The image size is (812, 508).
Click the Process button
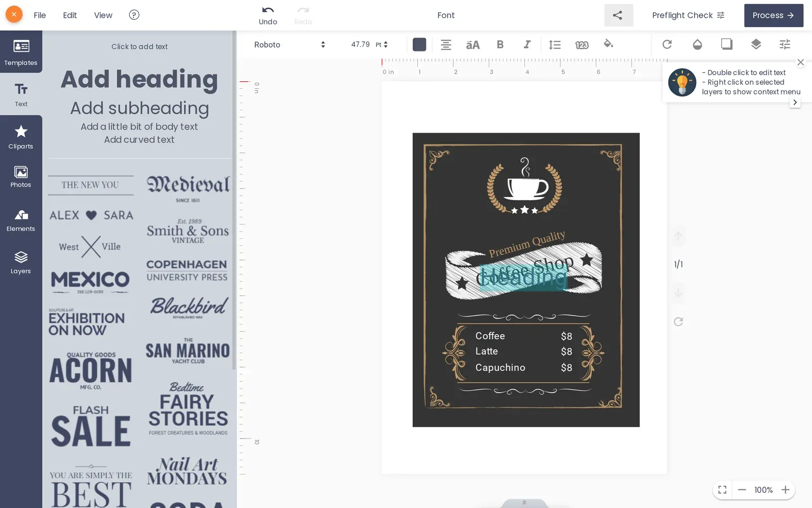click(x=773, y=15)
